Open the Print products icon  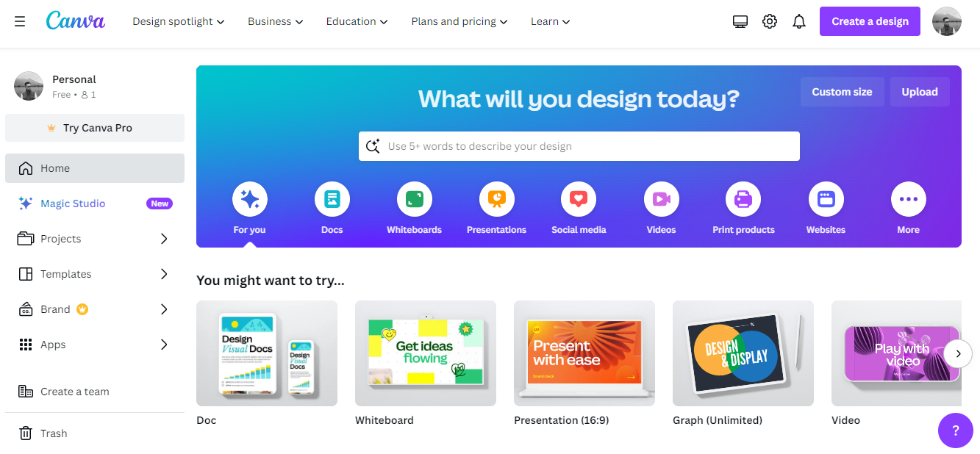(743, 199)
